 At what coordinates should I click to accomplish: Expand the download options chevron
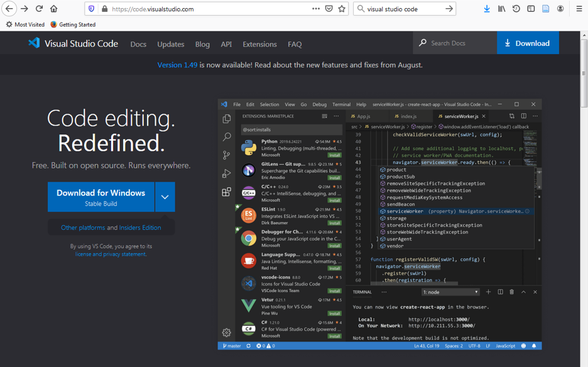coord(165,197)
